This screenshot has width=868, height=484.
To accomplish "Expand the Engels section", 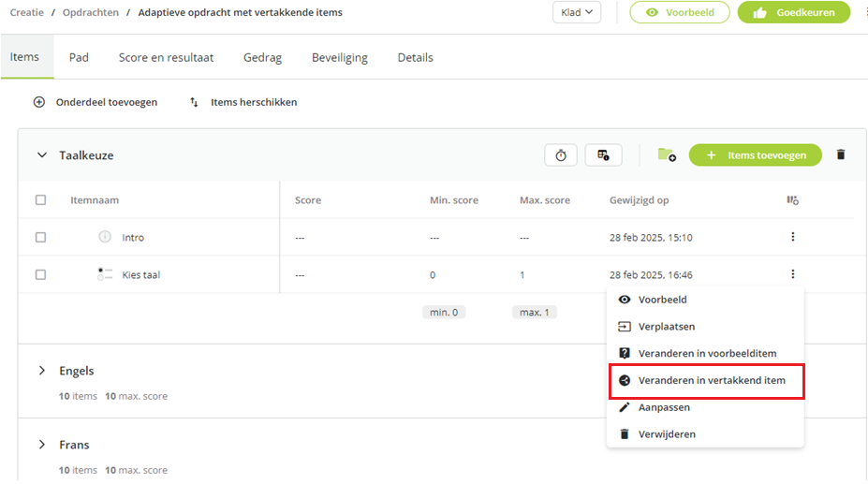I will pos(42,371).
